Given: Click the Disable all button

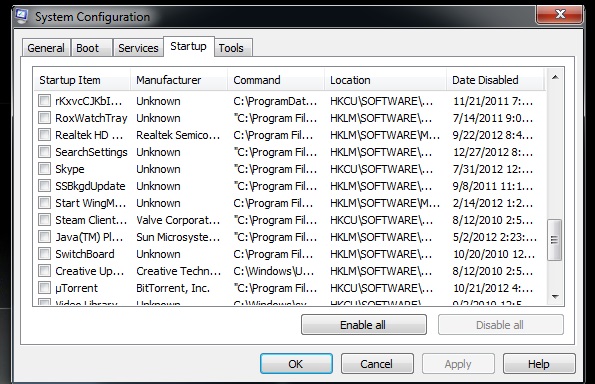Looking at the screenshot, I should pyautogui.click(x=501, y=325).
